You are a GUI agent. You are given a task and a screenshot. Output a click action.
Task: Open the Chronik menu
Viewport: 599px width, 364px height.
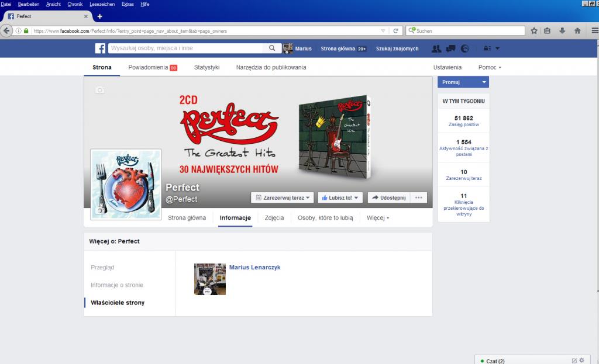pyautogui.click(x=75, y=4)
